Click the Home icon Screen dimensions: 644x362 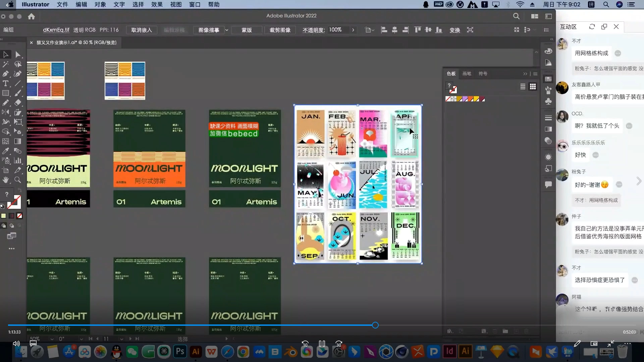click(31, 16)
